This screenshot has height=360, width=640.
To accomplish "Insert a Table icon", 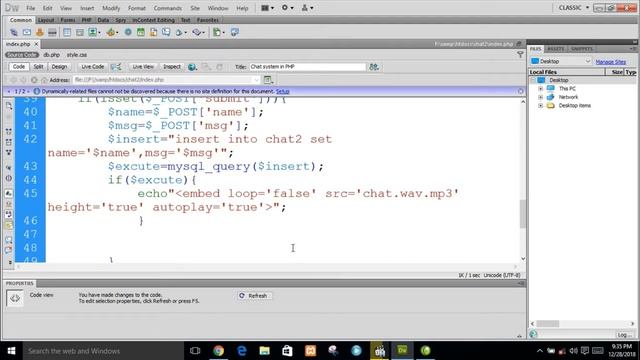I will 67,32.
